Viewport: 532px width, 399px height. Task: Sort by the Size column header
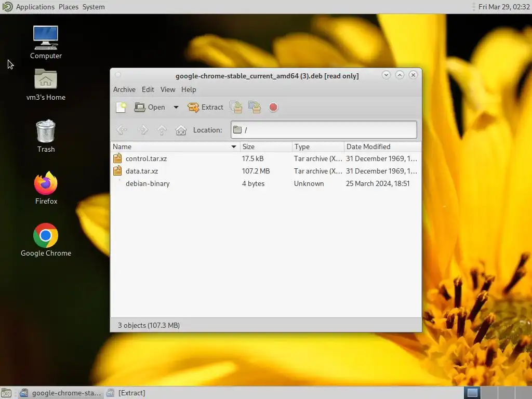(266, 147)
